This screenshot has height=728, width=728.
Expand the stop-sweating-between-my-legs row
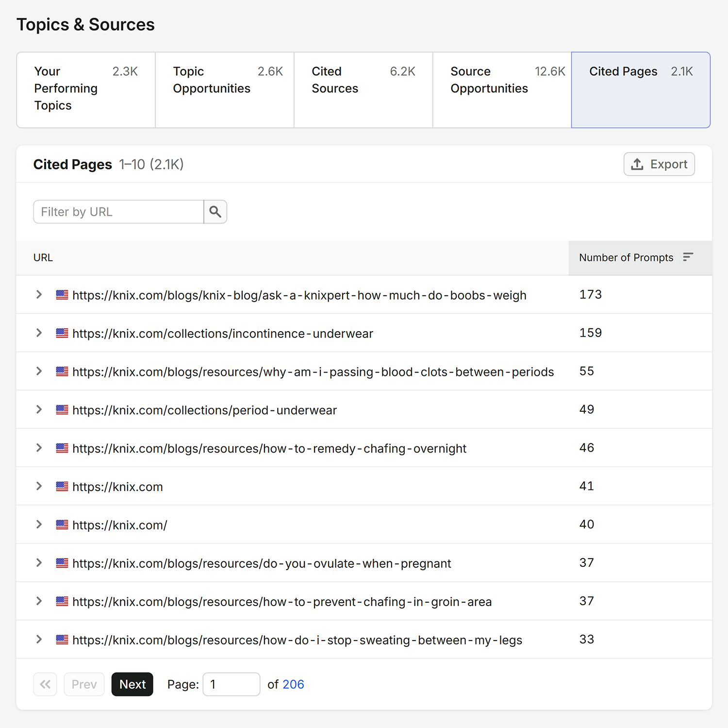click(x=39, y=640)
